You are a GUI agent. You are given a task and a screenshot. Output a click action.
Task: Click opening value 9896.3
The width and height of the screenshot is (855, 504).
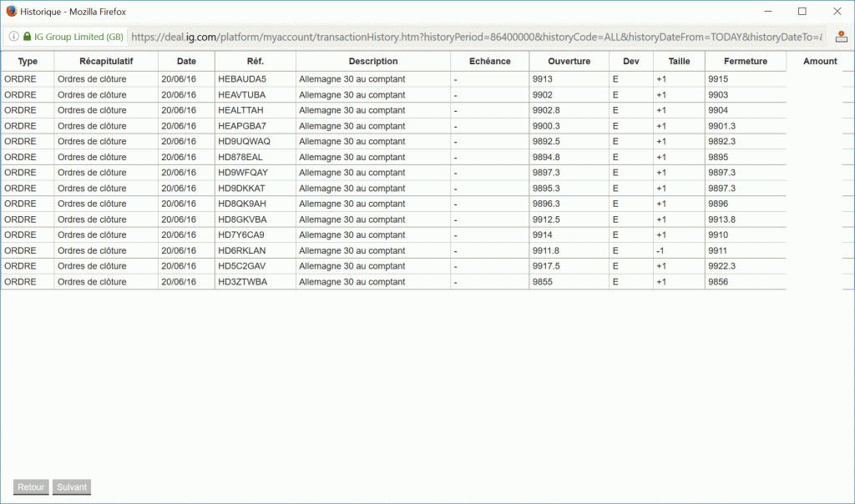click(x=546, y=204)
